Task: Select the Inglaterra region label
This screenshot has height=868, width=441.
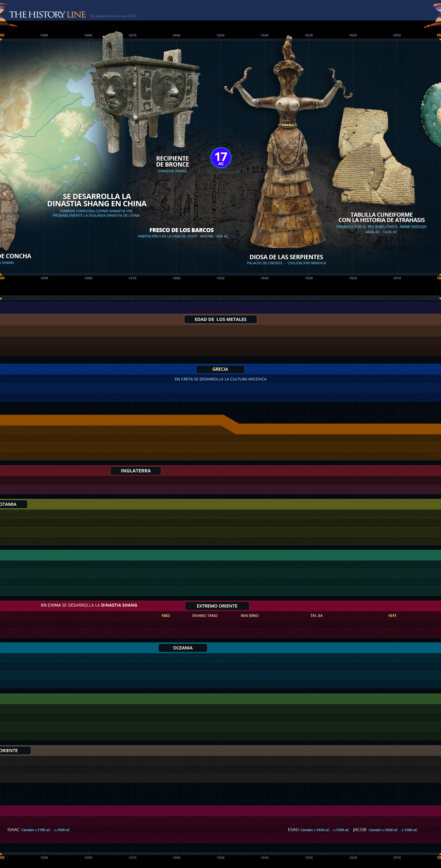Action: [x=136, y=471]
